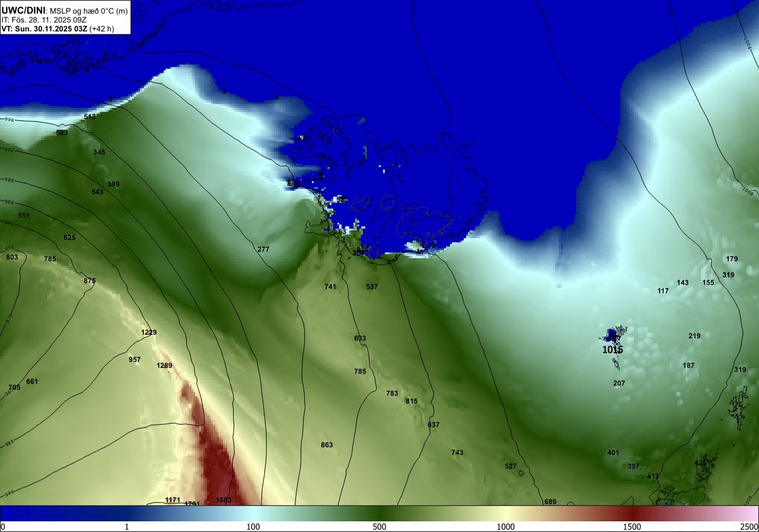Click the height value '537'
The height and width of the screenshot is (532, 759).
click(x=372, y=287)
